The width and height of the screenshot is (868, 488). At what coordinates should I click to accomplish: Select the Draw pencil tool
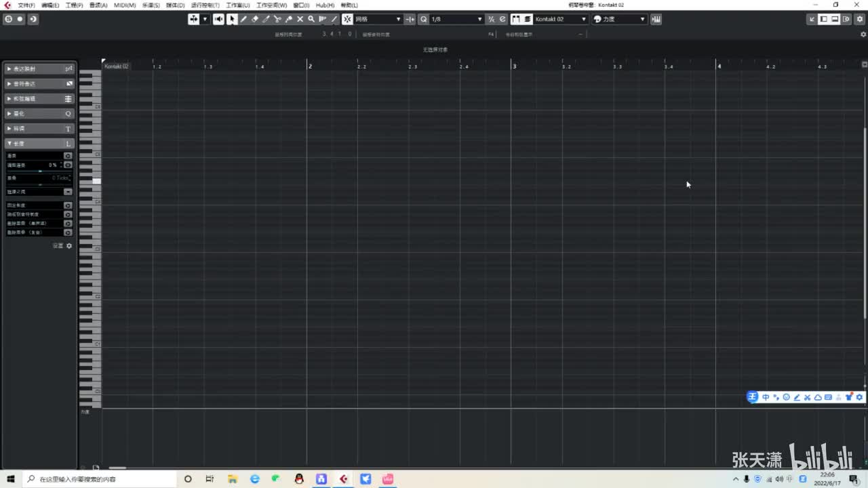pyautogui.click(x=243, y=19)
